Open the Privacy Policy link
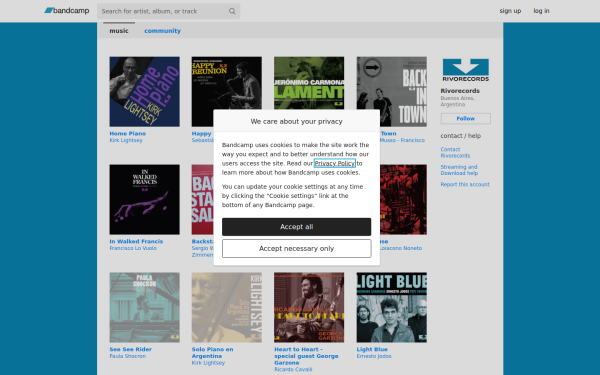 [334, 163]
